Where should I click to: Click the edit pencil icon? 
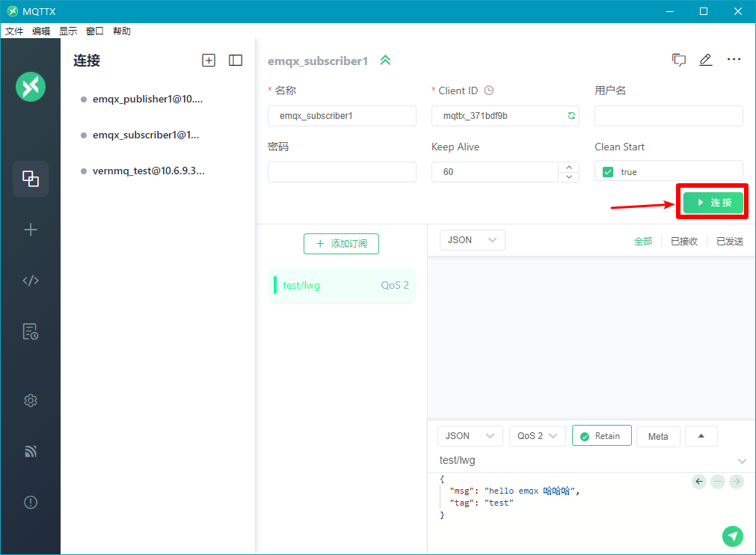[x=706, y=60]
